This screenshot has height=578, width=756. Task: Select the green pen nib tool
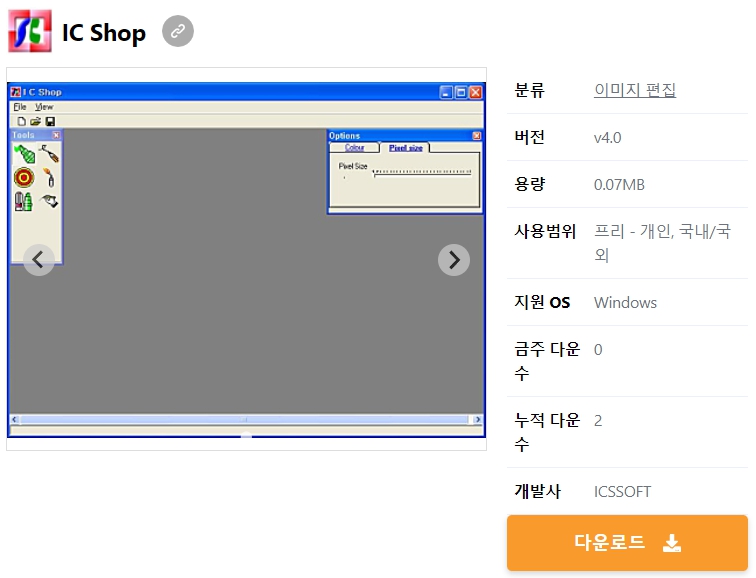[x=25, y=154]
